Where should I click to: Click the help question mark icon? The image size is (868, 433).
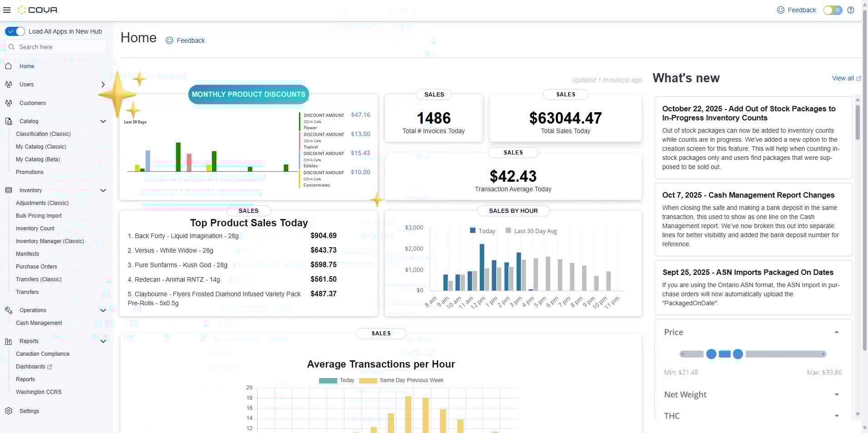851,10
